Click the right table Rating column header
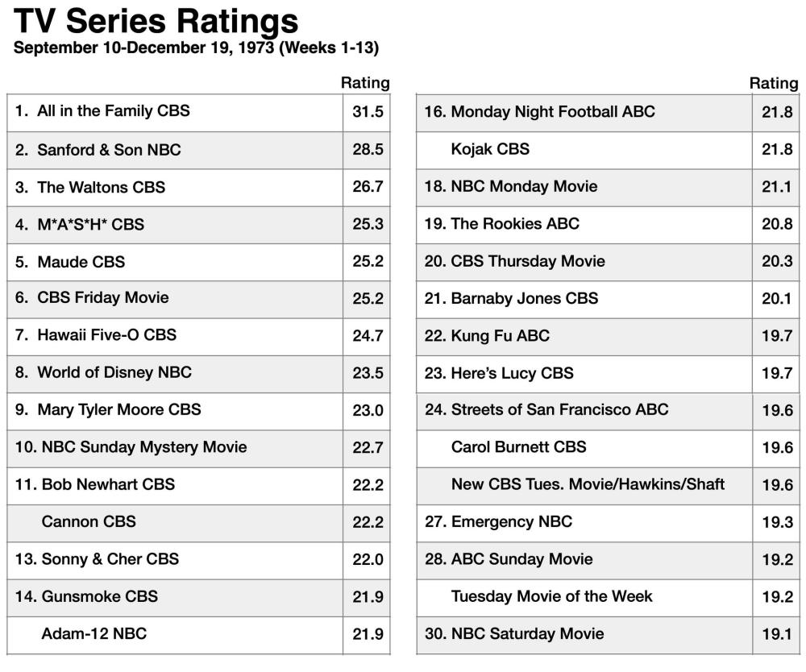The image size is (806, 672). pos(773,83)
